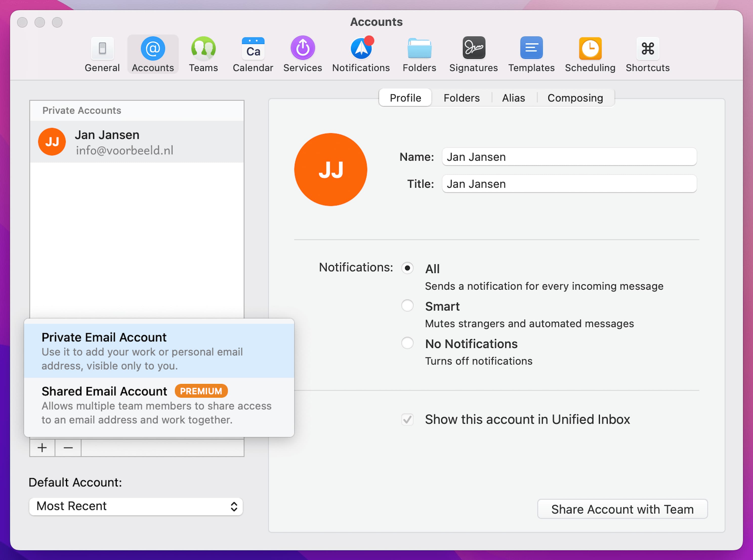Open Folders preferences in toolbar
The height and width of the screenshot is (560, 753).
click(x=420, y=54)
